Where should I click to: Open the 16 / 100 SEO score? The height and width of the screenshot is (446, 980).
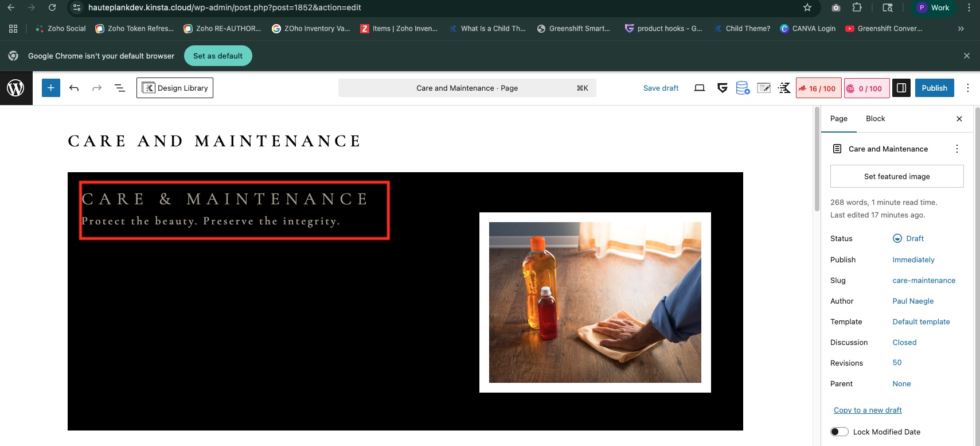tap(819, 88)
